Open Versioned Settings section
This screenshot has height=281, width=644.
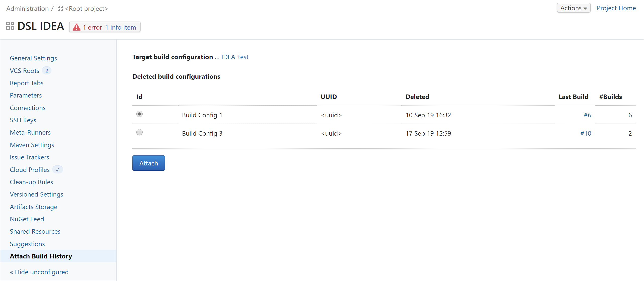(x=37, y=194)
